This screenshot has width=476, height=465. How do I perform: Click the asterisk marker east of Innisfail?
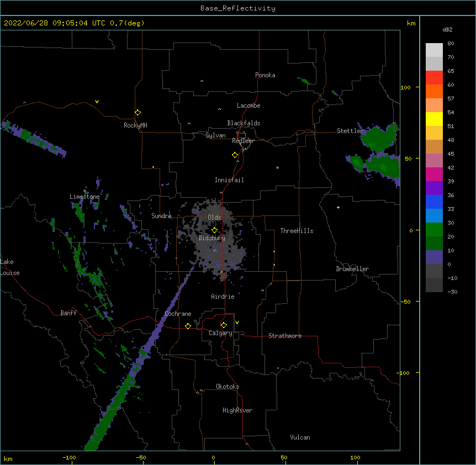[277, 167]
